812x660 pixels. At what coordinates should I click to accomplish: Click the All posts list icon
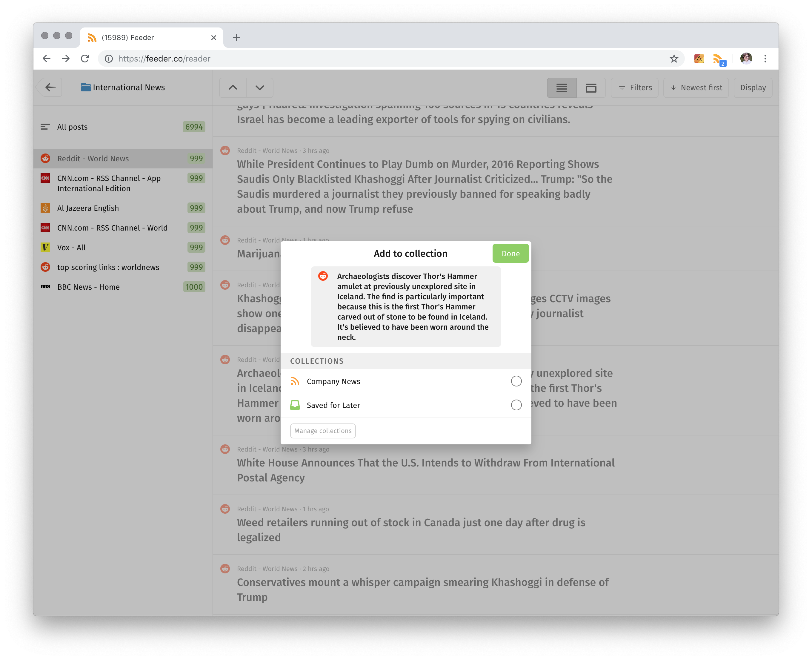click(45, 127)
